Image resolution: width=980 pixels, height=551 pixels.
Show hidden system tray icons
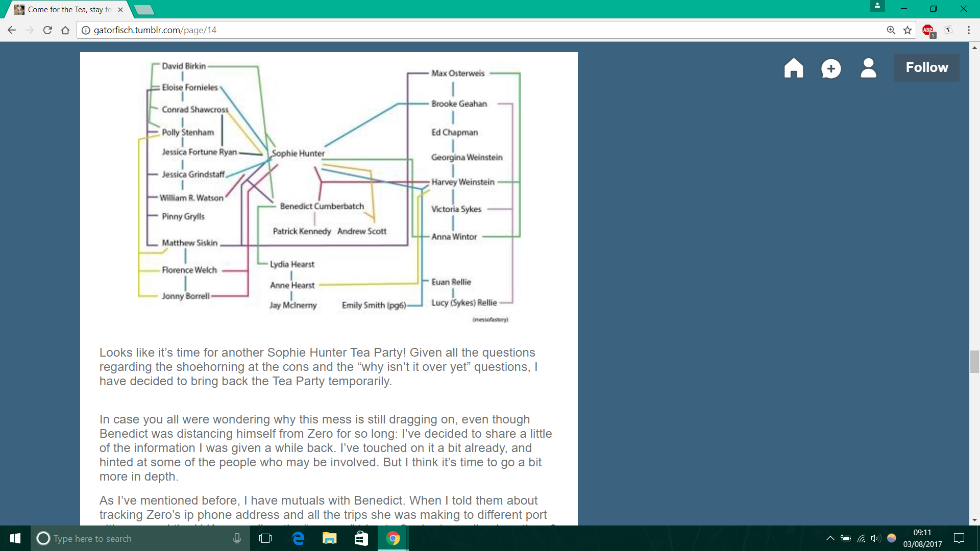point(830,538)
